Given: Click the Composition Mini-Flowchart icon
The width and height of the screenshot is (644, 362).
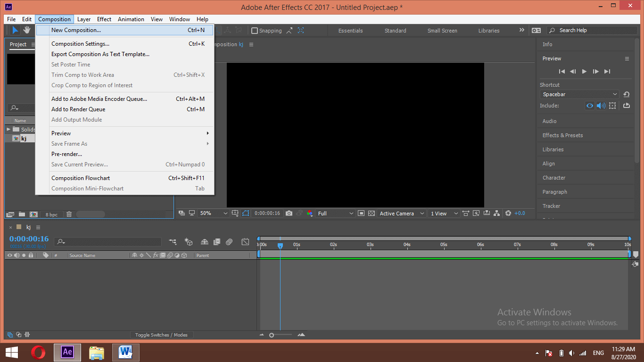Looking at the screenshot, I should click(x=173, y=242).
